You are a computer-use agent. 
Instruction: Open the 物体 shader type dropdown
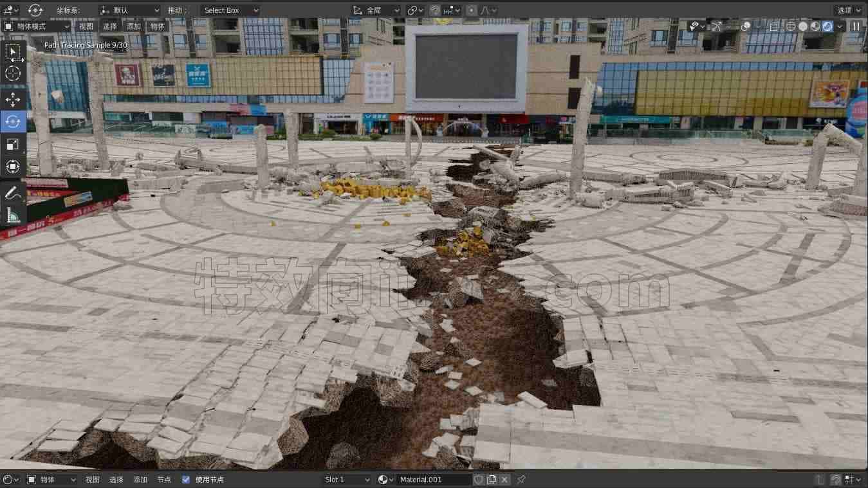coord(51,480)
